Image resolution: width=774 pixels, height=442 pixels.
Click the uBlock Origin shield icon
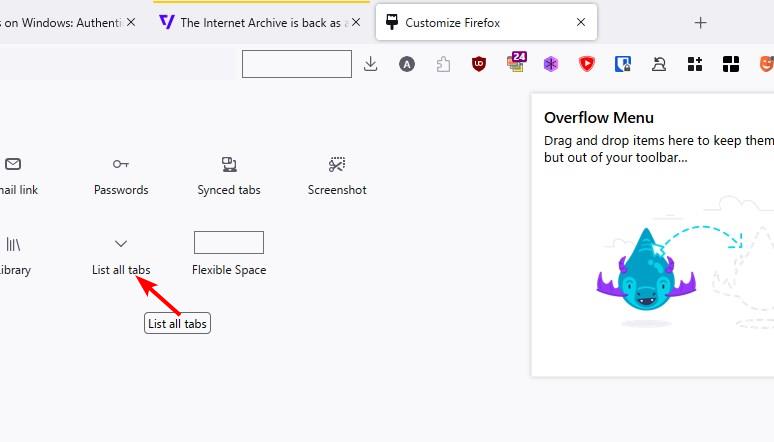pos(479,64)
